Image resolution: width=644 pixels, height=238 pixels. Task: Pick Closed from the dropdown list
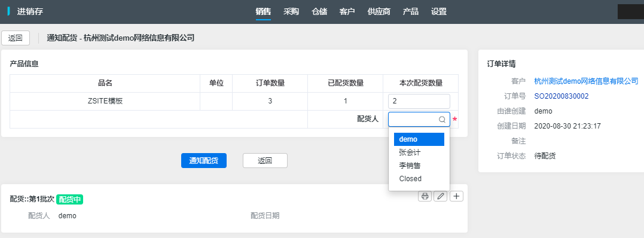[x=419, y=179]
